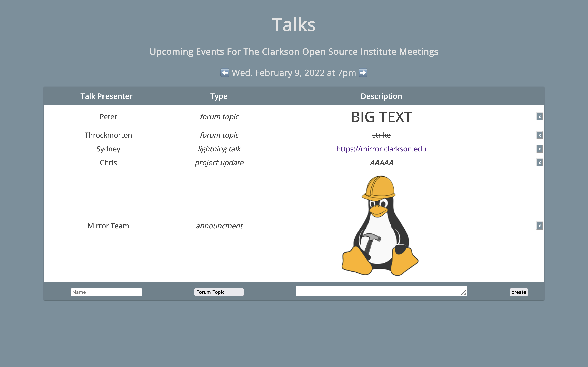This screenshot has width=588, height=367.
Task: Remove Throckmorton's talk using its x button
Action: [539, 135]
